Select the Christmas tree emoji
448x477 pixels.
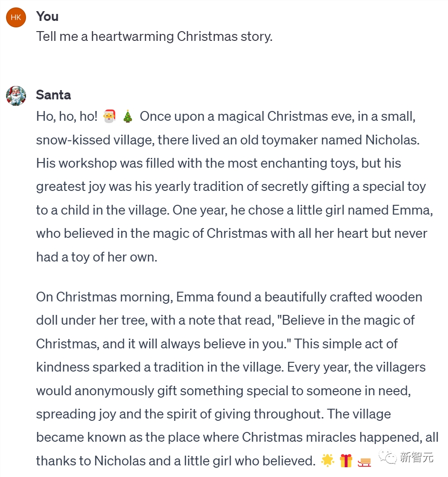point(127,117)
